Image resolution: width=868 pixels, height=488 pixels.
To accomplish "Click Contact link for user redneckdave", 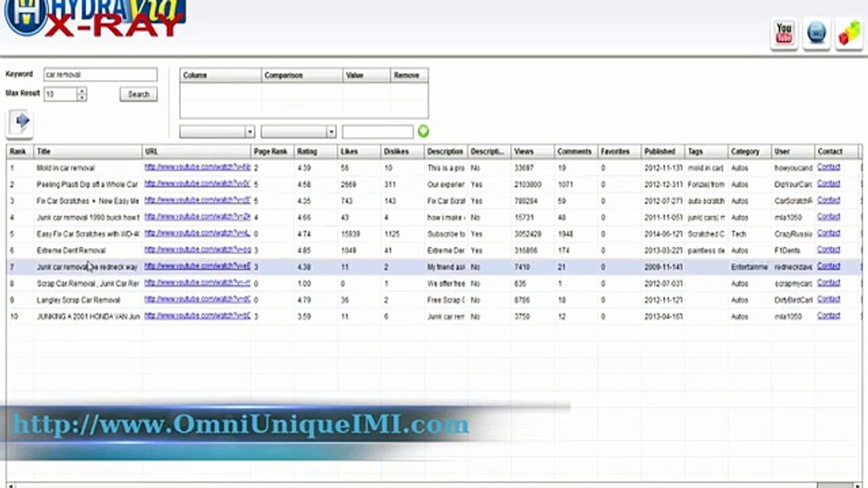I will pyautogui.click(x=829, y=266).
